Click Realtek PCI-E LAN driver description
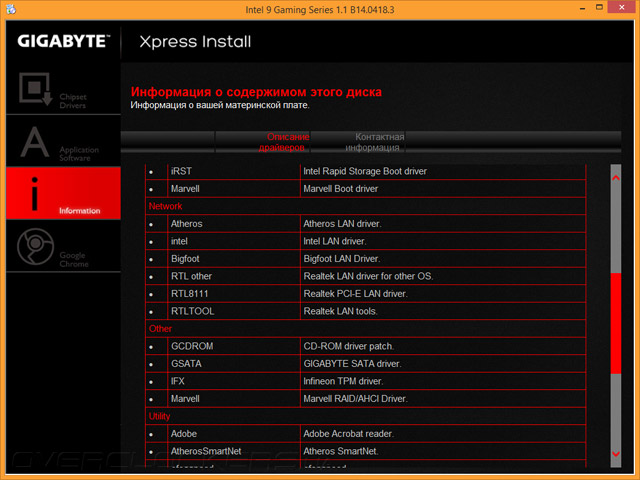Screen dimensions: 640x480 pos(355,294)
